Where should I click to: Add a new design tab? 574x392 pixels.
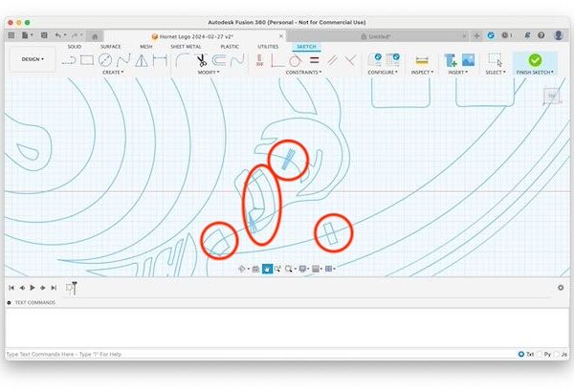tap(476, 36)
